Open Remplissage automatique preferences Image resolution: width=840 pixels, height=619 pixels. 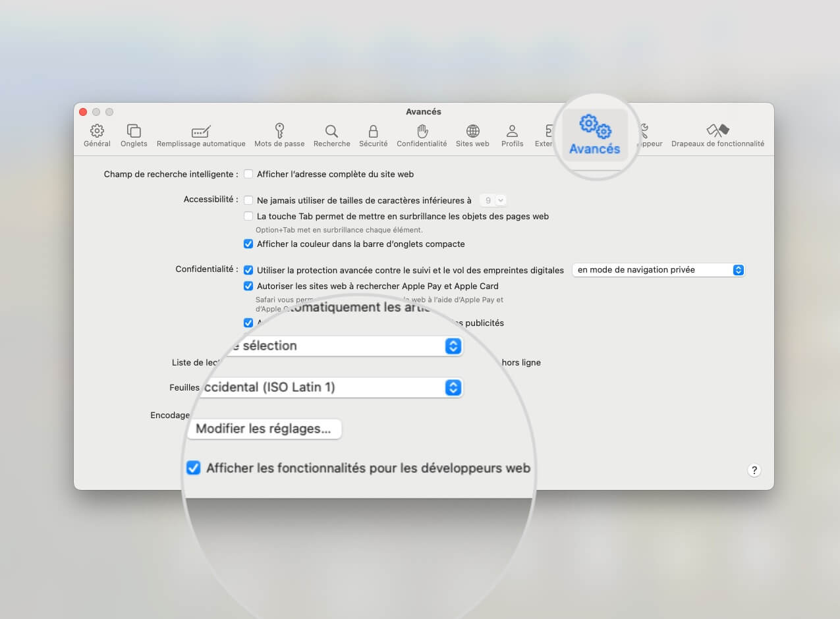tap(201, 136)
